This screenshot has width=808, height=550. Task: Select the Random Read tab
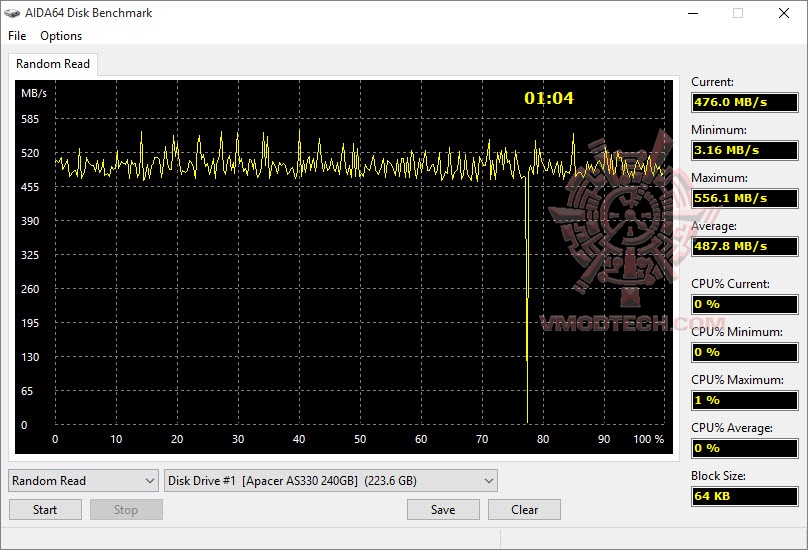[x=53, y=64]
